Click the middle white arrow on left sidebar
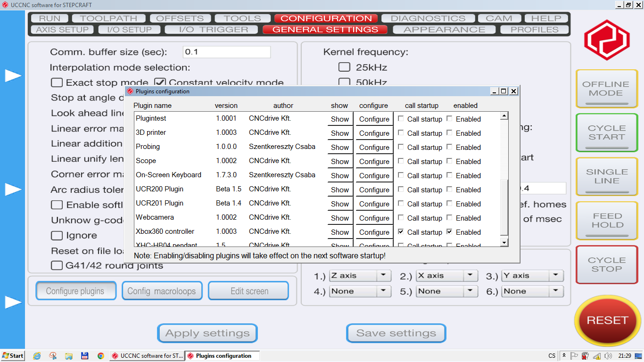 tap(13, 189)
